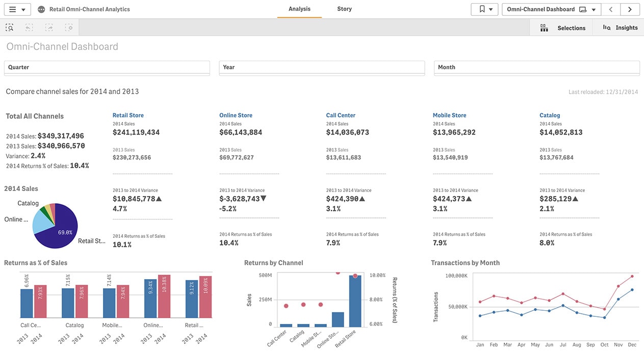Click the Year filter pane
This screenshot has height=355, width=644.
point(322,67)
